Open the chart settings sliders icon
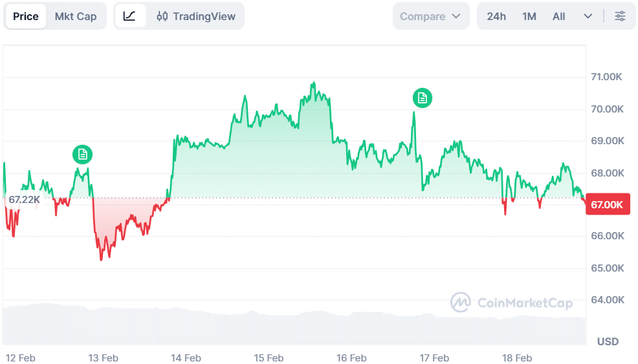 tap(620, 16)
